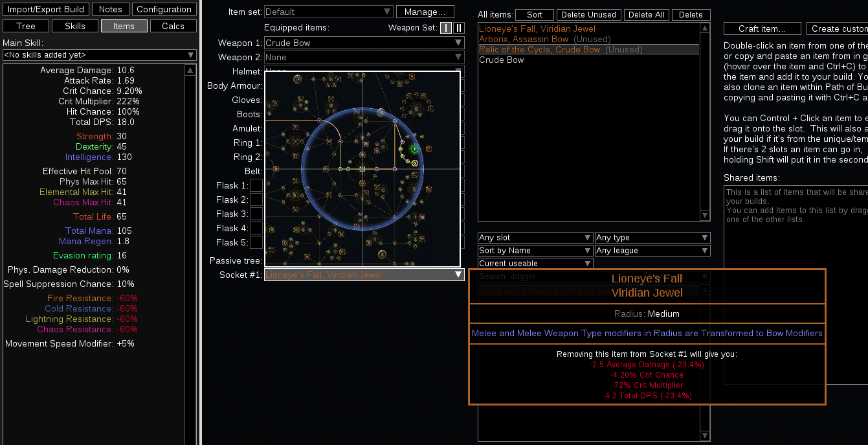Expand the Item set Default dropdown
The image size is (868, 445).
[x=328, y=12]
